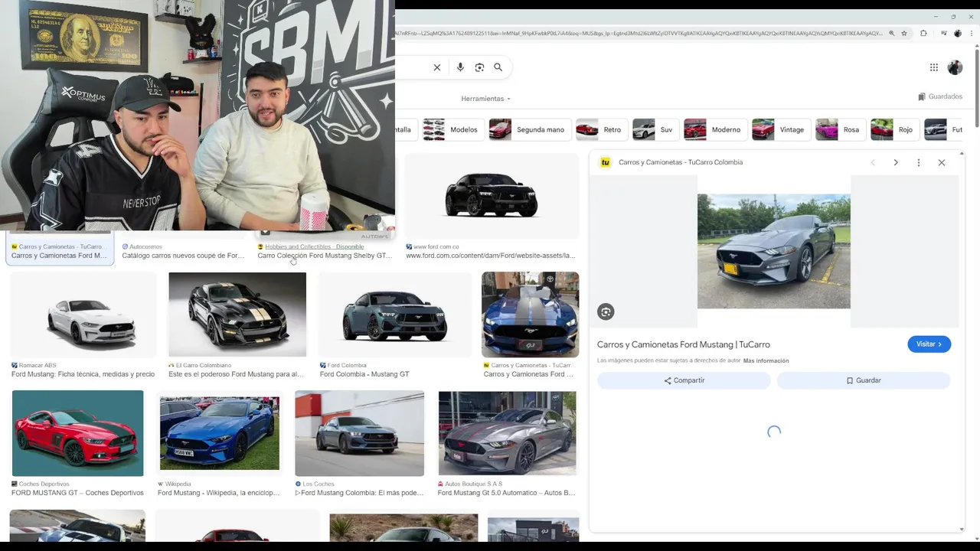Image resolution: width=980 pixels, height=551 pixels.
Task: Open the gray Mustang preview image
Action: pos(773,251)
